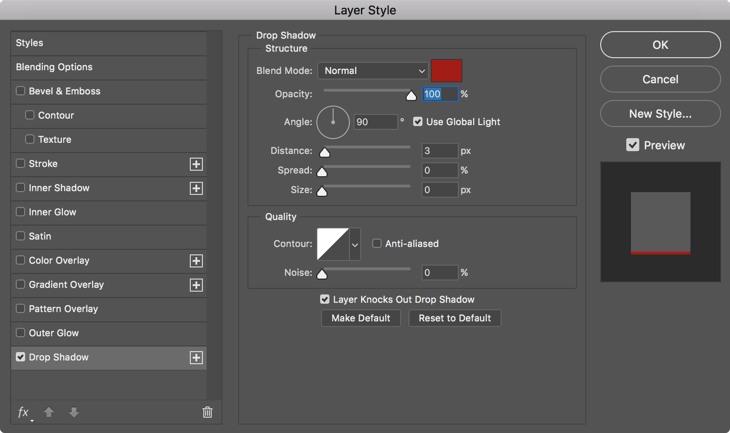Open the fx effects menu icon
The width and height of the screenshot is (730, 433).
(x=24, y=412)
